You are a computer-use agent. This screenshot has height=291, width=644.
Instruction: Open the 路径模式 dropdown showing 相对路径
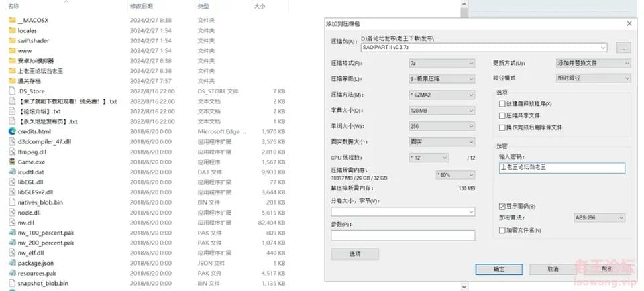593,78
